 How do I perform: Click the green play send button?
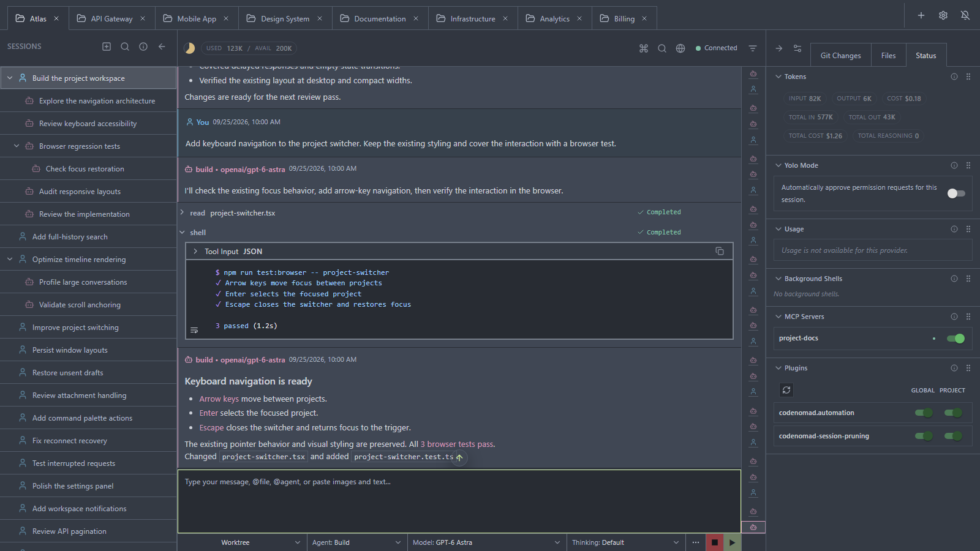(733, 542)
